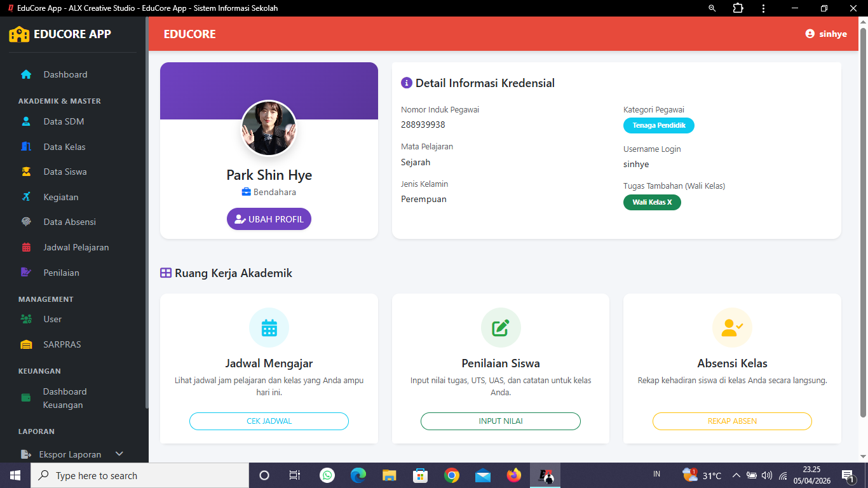The height and width of the screenshot is (488, 868).
Task: Go to Data Kelas menu item
Action: (x=64, y=147)
